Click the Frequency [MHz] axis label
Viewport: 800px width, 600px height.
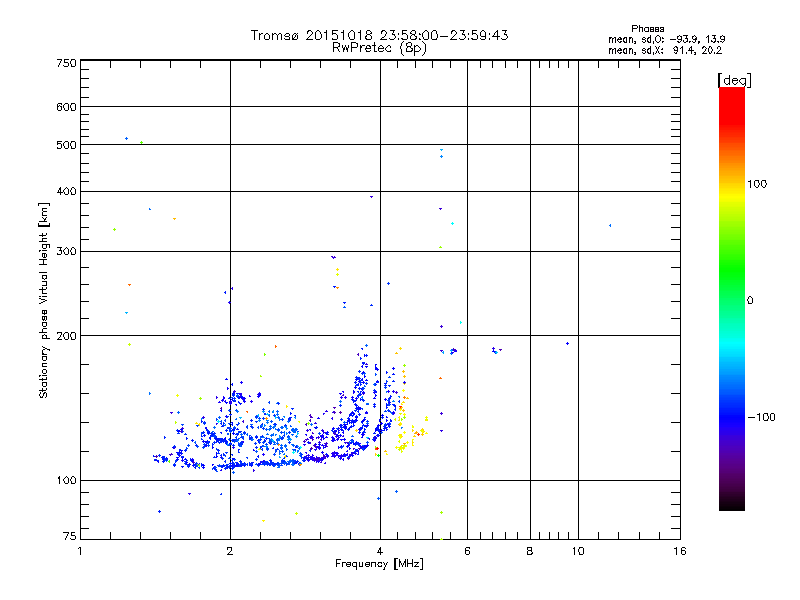tap(379, 564)
